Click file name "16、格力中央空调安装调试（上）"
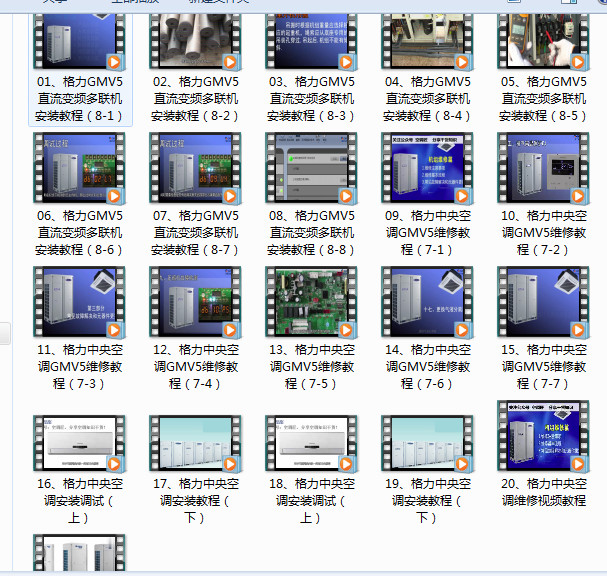The height and width of the screenshot is (576, 607). (79, 501)
